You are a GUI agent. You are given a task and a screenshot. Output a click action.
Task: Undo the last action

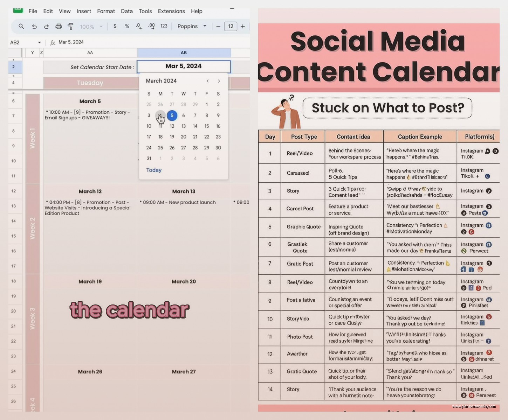[34, 26]
